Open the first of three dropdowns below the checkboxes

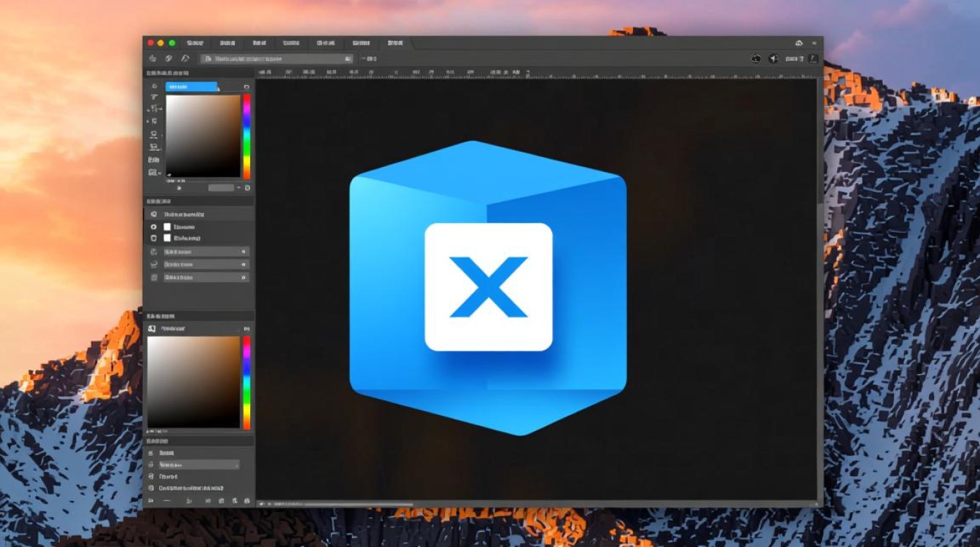[x=206, y=252]
